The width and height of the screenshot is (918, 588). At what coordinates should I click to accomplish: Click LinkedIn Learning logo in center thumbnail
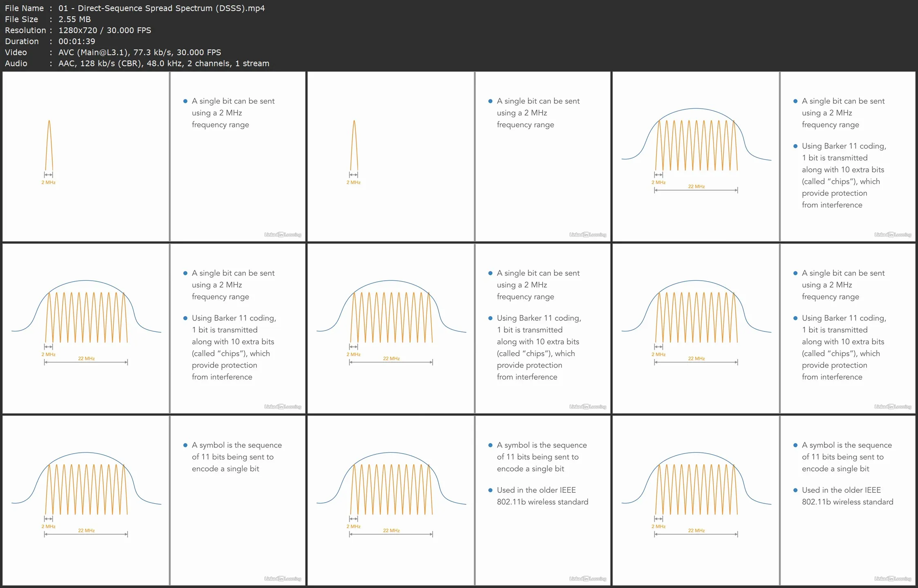click(588, 407)
